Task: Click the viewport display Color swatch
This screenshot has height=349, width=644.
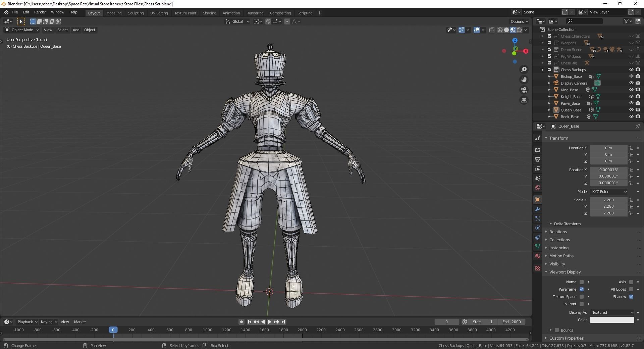Action: 612,320
